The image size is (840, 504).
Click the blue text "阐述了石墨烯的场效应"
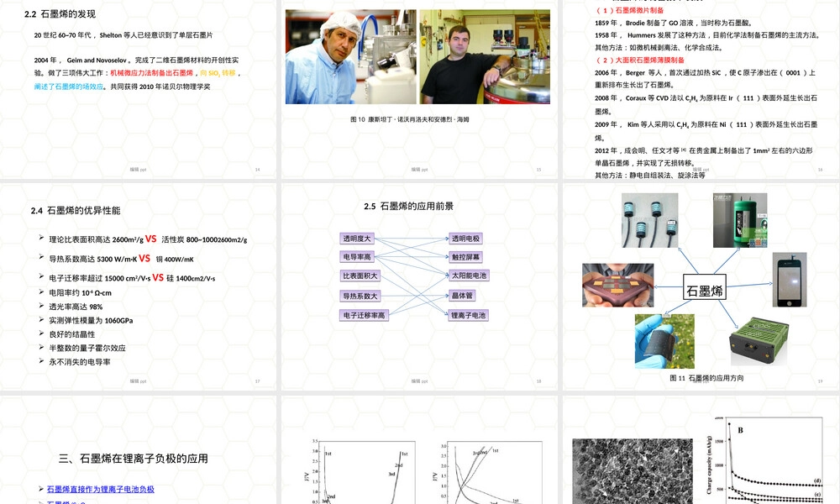coord(69,87)
